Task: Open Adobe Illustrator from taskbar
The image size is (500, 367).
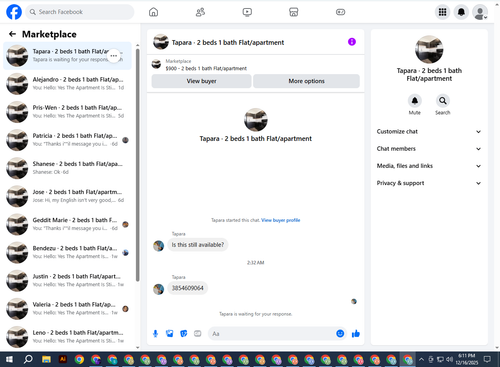Action: pos(63,359)
